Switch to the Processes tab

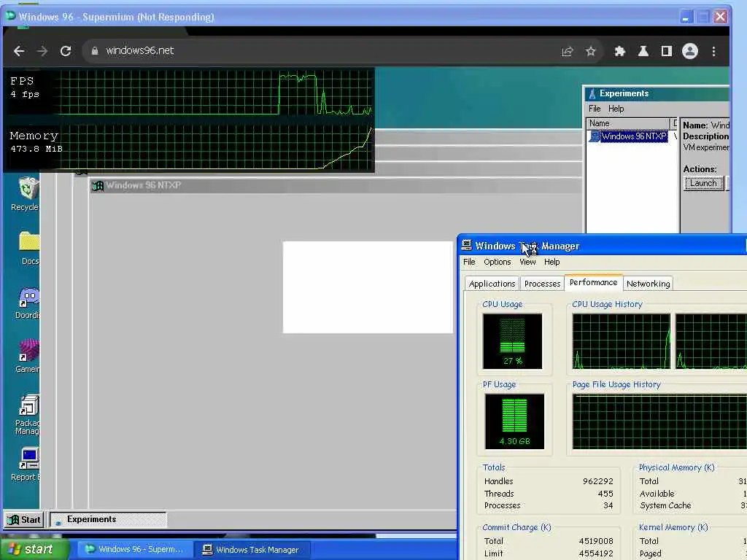point(542,284)
